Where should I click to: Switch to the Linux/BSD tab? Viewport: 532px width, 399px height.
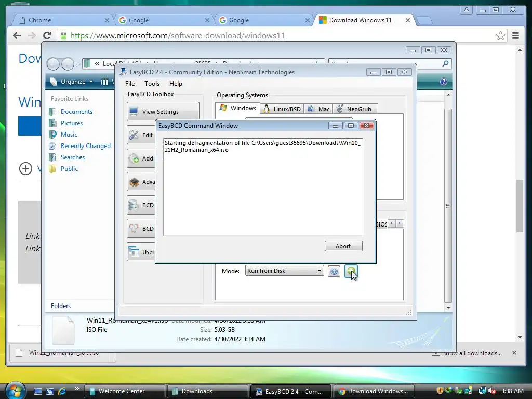pyautogui.click(x=282, y=109)
